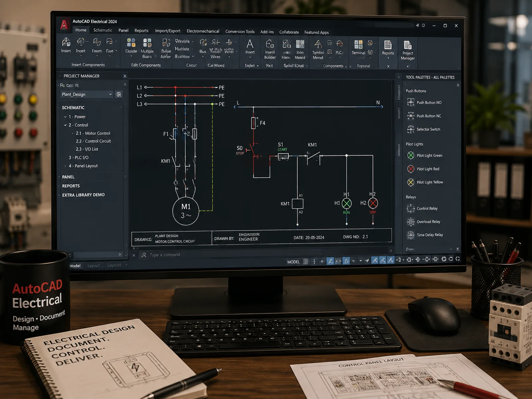This screenshot has width=532, height=399.
Task: Open the Icon Menu tool
Action: [x=300, y=49]
